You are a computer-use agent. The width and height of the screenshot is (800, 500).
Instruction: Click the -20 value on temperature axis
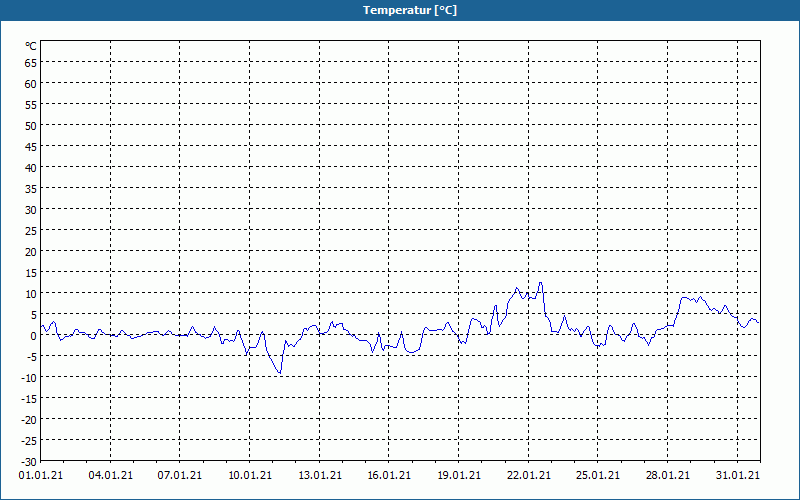click(x=29, y=420)
